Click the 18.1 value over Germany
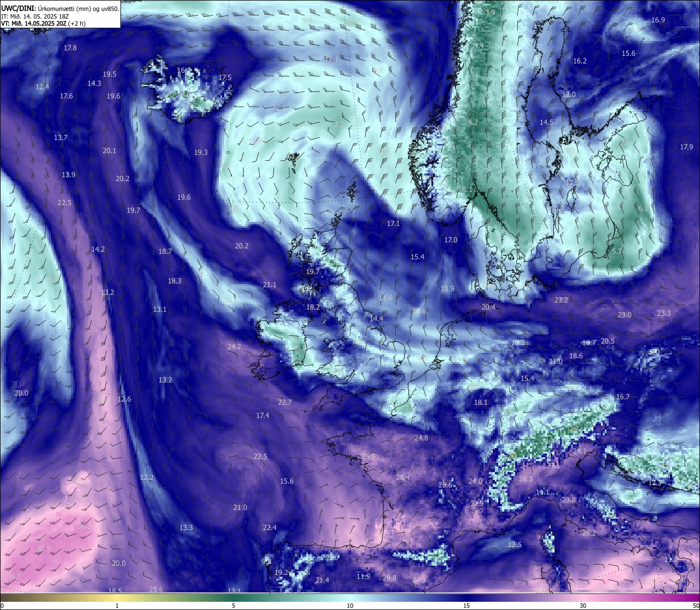The image size is (700, 610). click(480, 403)
